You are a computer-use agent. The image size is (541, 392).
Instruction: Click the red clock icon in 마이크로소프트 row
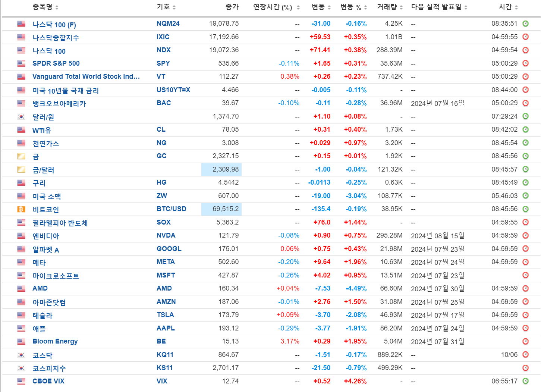(525, 275)
